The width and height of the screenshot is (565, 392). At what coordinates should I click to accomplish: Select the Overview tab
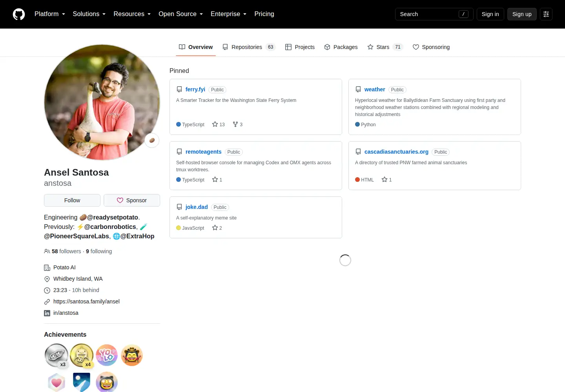(x=196, y=47)
